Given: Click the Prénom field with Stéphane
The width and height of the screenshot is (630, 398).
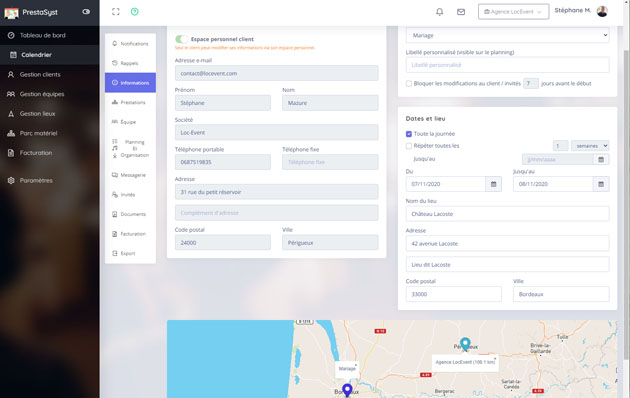Looking at the screenshot, I should tap(223, 103).
